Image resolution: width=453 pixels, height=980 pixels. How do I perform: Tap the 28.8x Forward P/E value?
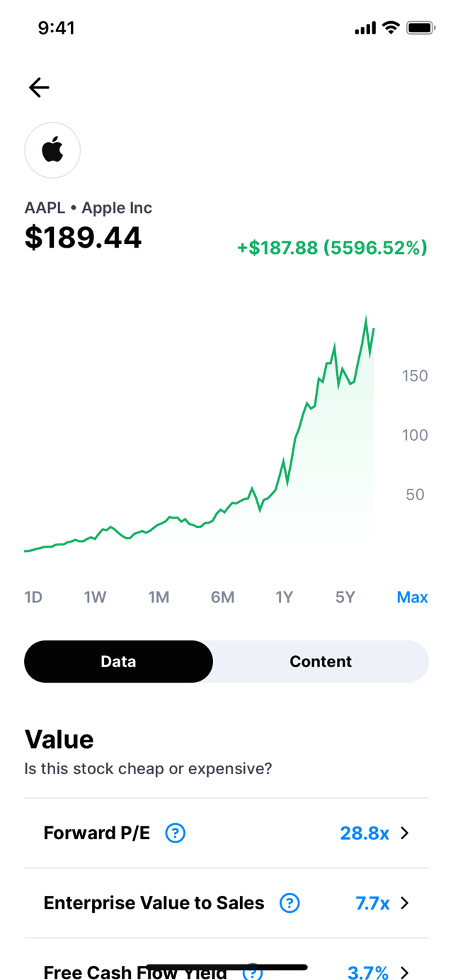tap(365, 833)
